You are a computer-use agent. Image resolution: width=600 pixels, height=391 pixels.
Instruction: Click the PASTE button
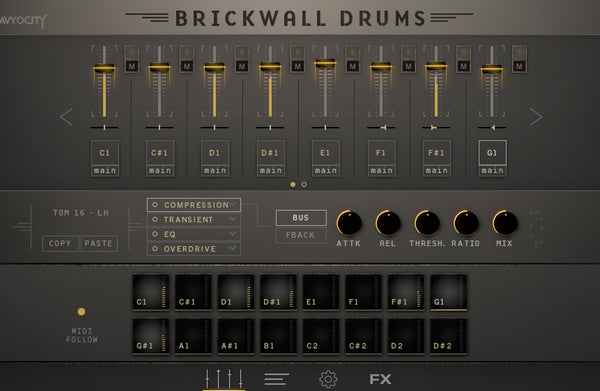click(x=99, y=243)
